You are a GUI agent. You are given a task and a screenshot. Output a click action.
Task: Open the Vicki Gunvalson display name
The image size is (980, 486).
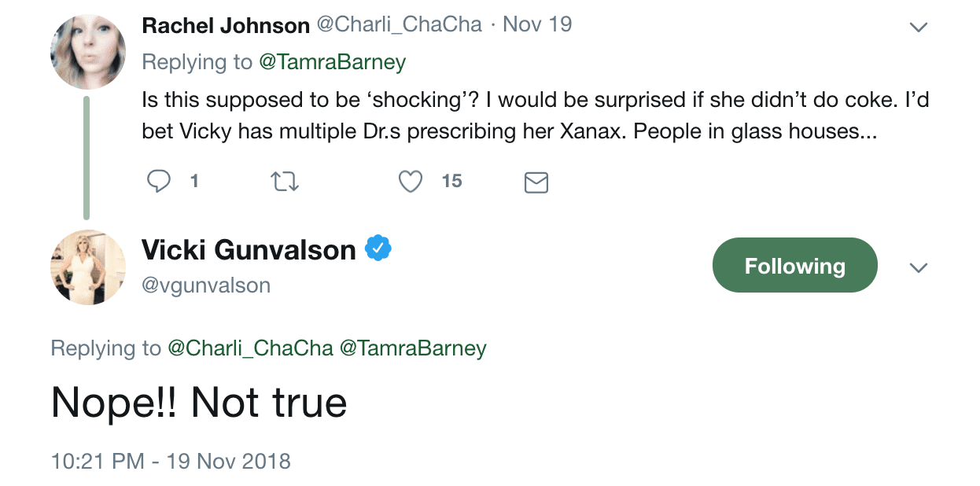tap(249, 250)
